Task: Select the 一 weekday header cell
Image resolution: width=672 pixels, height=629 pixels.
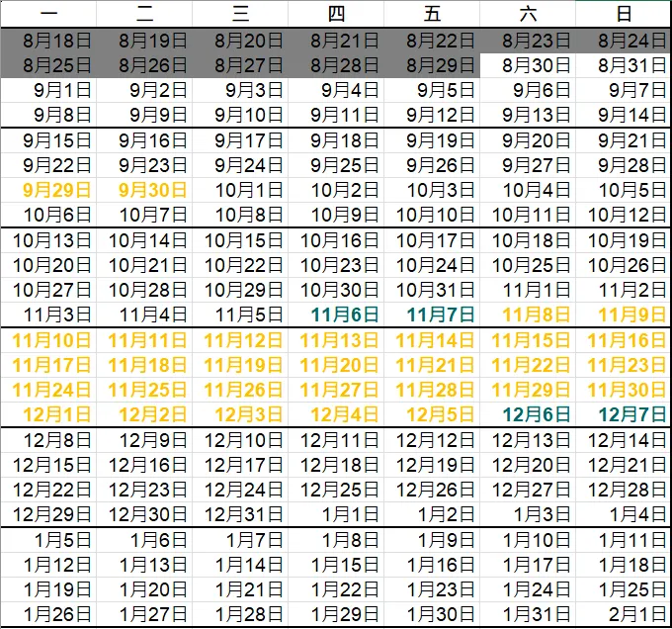Action: 48,14
